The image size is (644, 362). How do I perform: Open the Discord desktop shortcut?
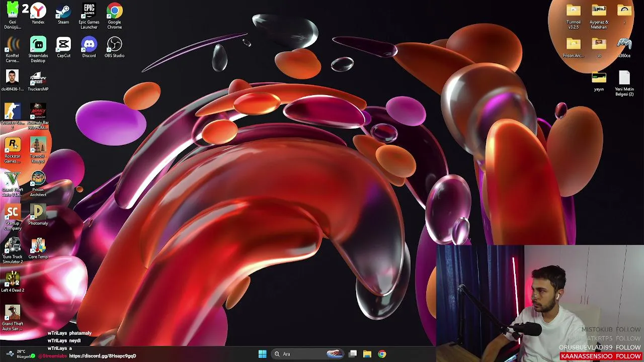(x=89, y=47)
